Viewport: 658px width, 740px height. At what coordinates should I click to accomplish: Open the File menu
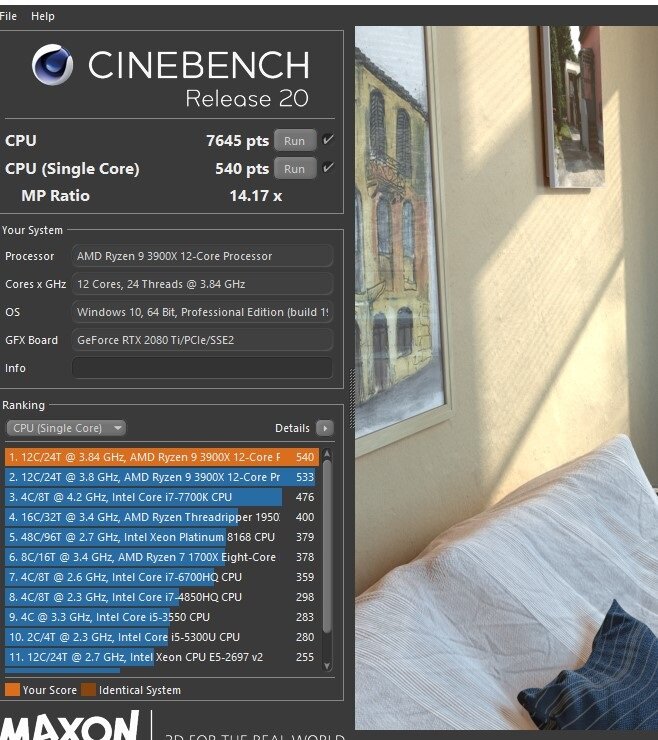8,16
